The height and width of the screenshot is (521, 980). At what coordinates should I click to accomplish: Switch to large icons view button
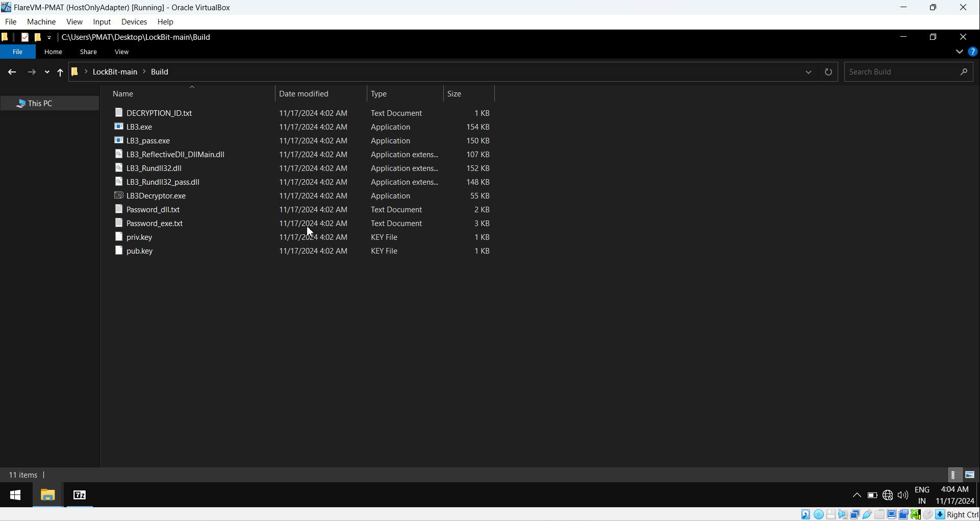[970, 475]
